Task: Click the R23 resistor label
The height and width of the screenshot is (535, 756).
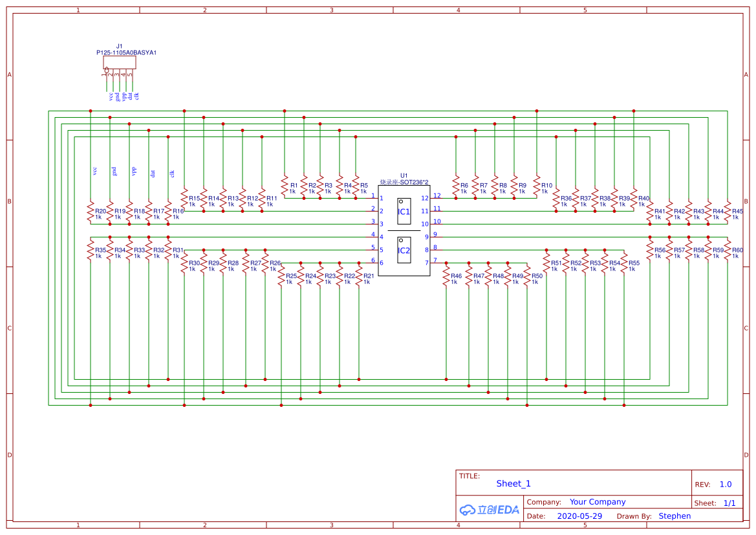Action: click(330, 276)
